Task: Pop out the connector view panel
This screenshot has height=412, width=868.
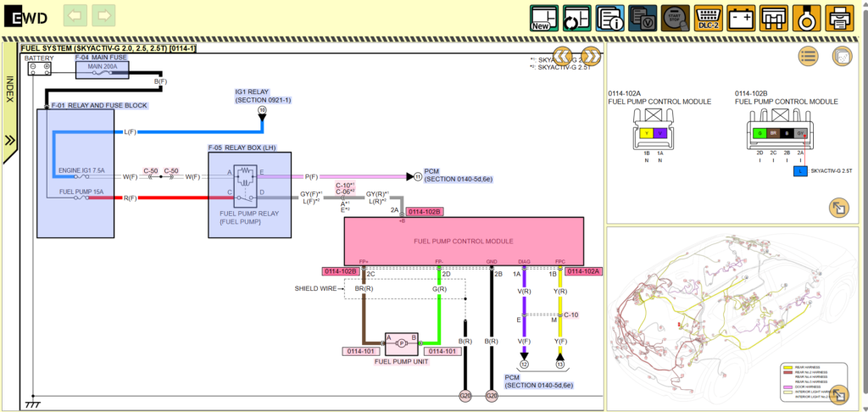Action: click(839, 208)
